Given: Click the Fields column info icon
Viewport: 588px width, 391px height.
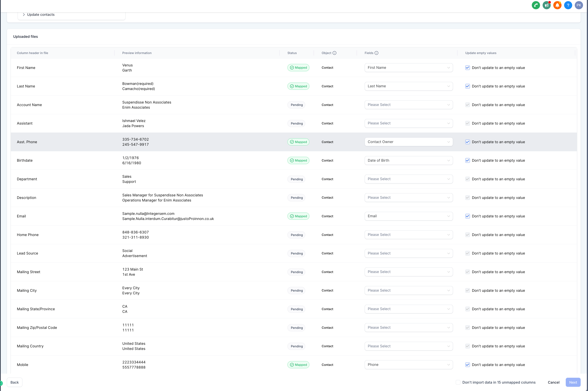Looking at the screenshot, I should coord(376,53).
